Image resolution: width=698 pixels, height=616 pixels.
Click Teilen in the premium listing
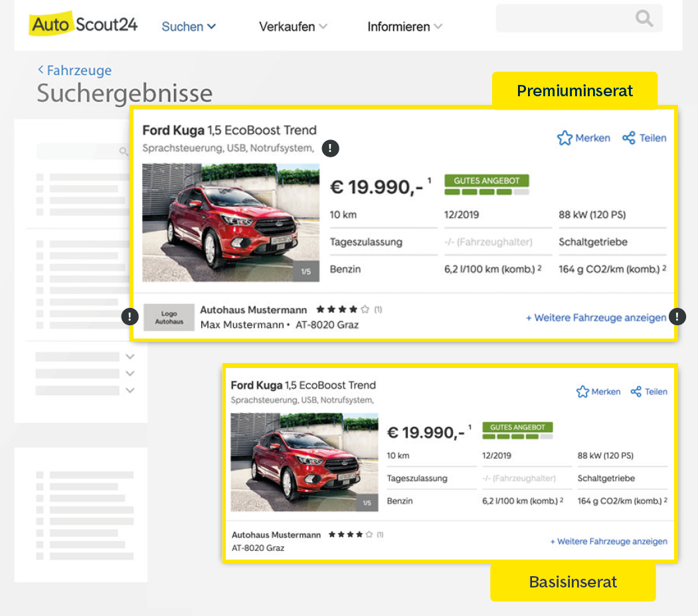click(x=653, y=138)
